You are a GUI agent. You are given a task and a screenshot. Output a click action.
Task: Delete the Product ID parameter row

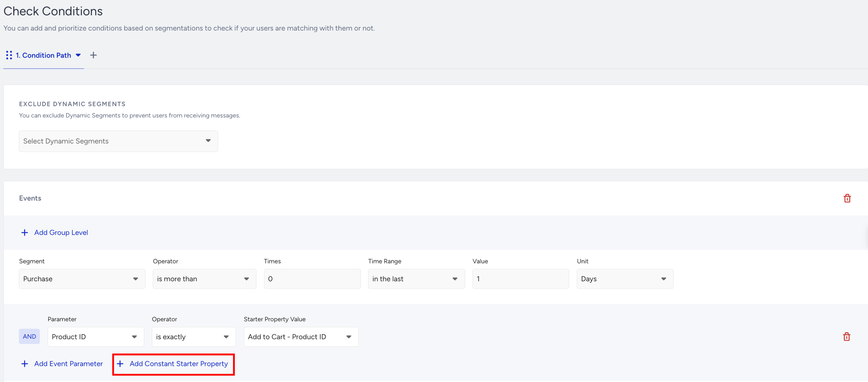(846, 336)
